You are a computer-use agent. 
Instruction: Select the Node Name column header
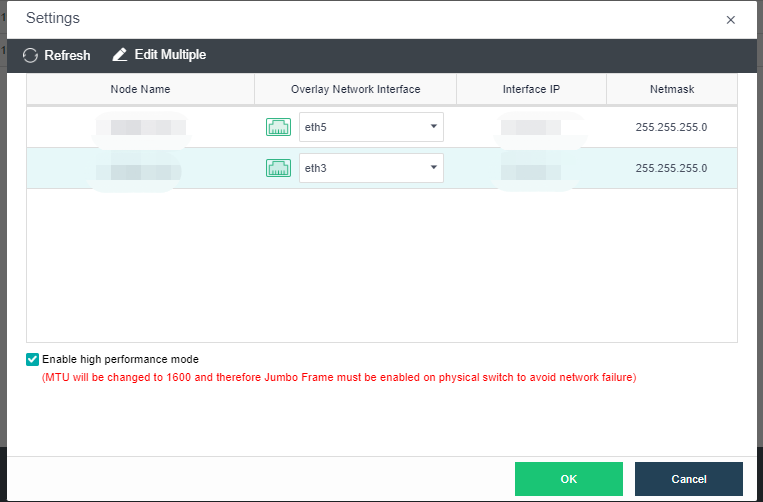click(140, 89)
